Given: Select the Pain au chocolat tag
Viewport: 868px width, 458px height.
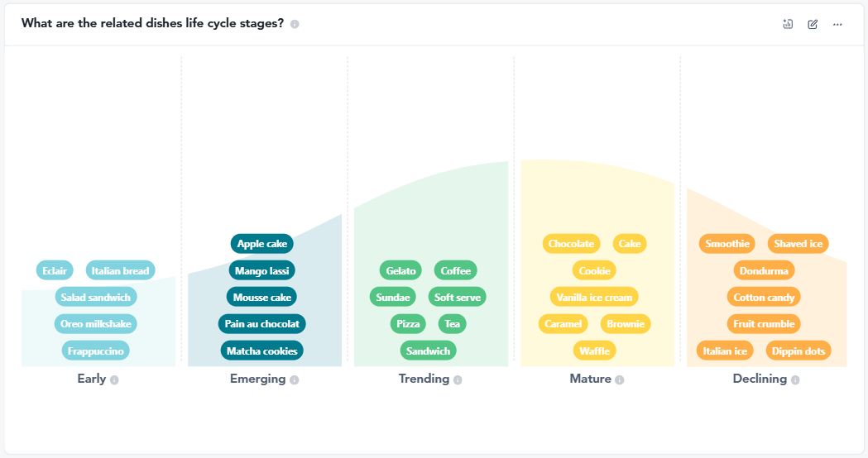Looking at the screenshot, I should pyautogui.click(x=261, y=324).
